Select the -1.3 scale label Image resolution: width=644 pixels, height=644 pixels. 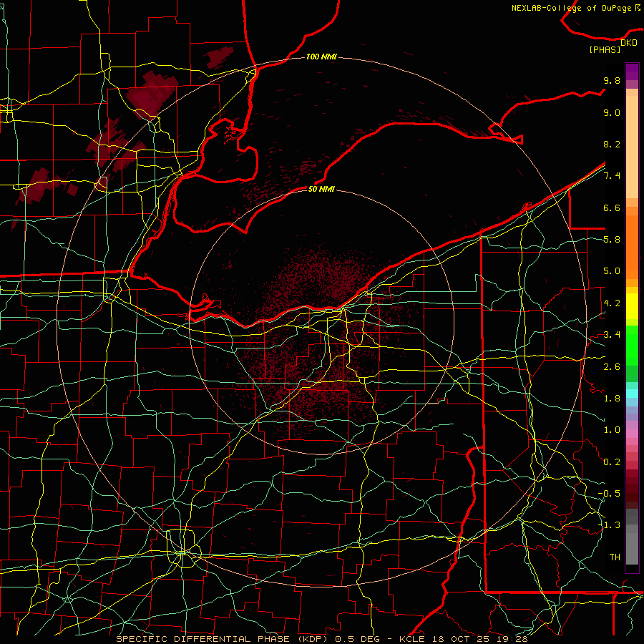(609, 526)
